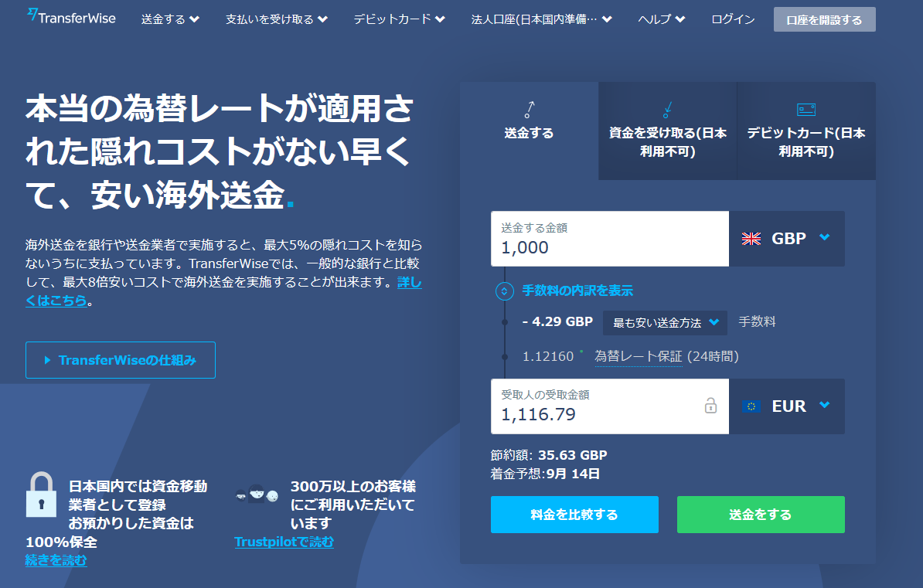Click 口座を開設する button

click(x=824, y=19)
